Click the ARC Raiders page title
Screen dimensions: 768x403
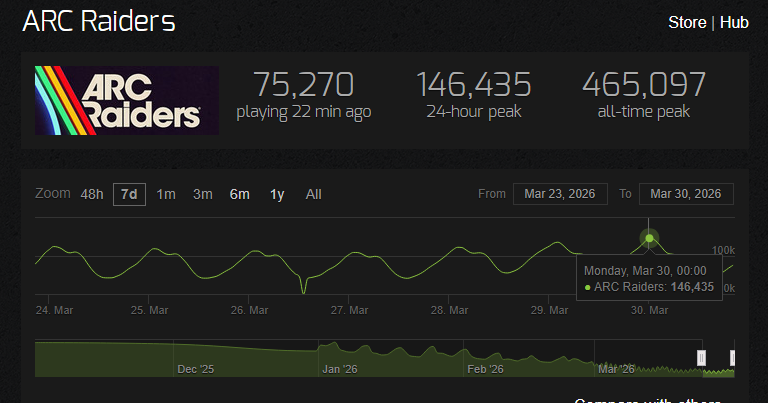click(99, 21)
